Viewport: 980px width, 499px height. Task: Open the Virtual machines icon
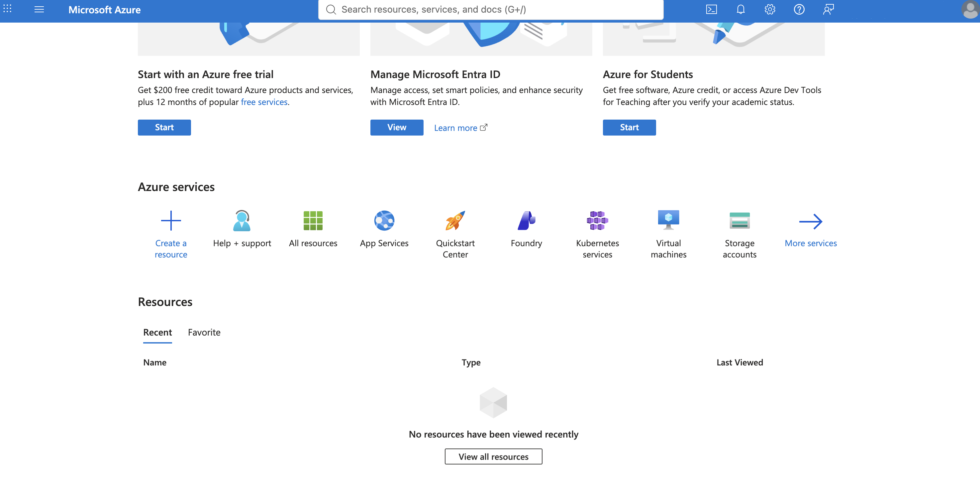pos(668,221)
